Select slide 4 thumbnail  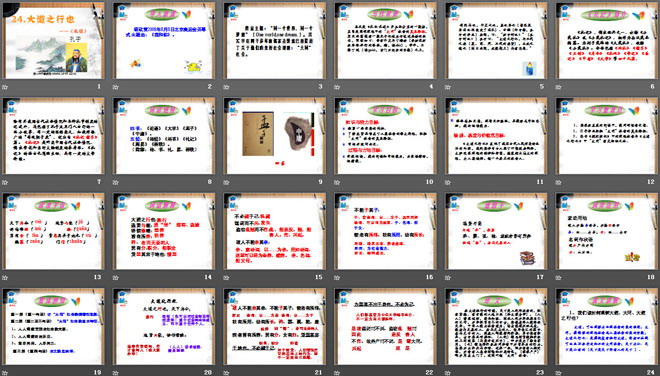pyautogui.click(x=385, y=40)
